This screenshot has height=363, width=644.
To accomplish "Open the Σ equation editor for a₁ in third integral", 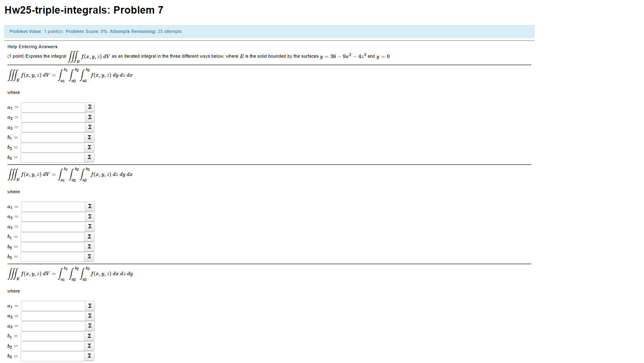I will coord(89,305).
